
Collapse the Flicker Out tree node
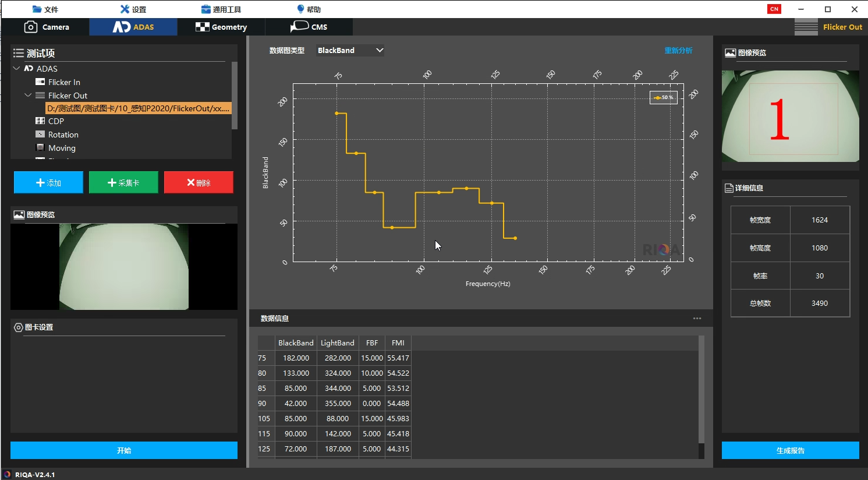(28, 95)
